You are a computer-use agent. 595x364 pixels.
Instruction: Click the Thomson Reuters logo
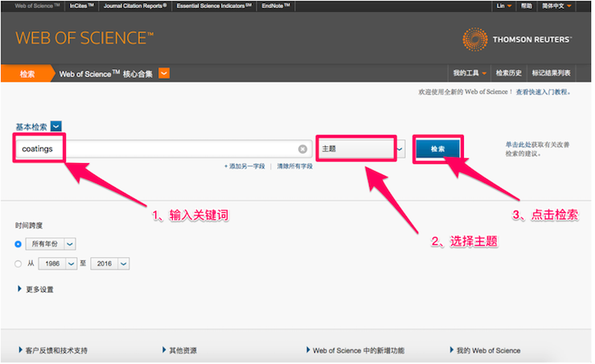518,39
